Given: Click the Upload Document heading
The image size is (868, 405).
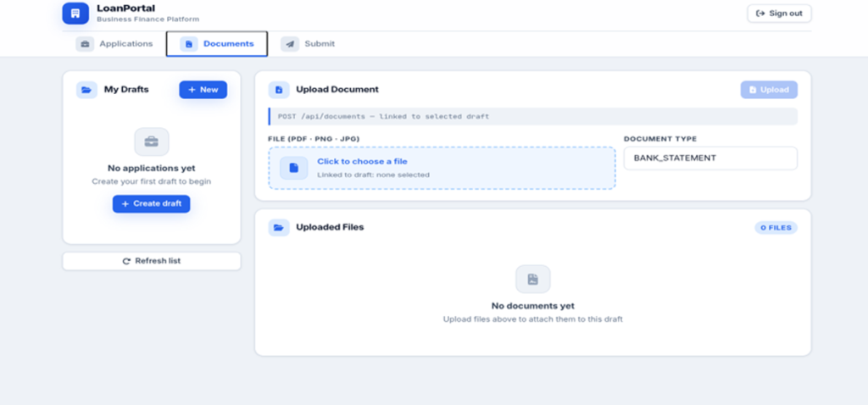Looking at the screenshot, I should point(337,90).
